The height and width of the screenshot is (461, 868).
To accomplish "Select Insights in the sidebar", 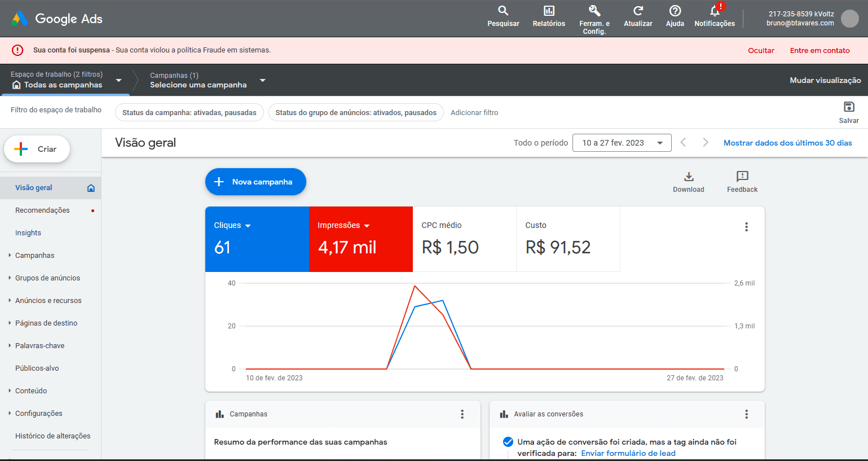I will click(28, 232).
